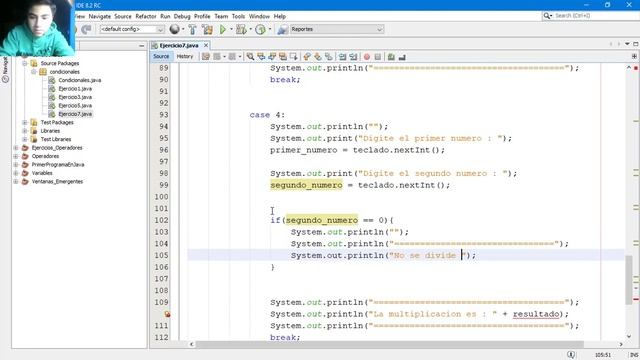Select Ejercicio1.java in project tree

[x=75, y=89]
